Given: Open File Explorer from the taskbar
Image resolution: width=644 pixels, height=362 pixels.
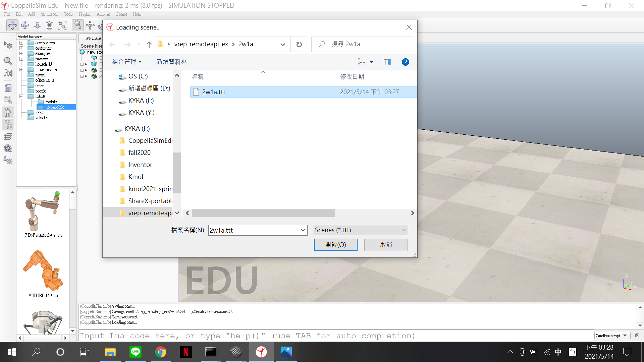Looking at the screenshot, I should click(x=110, y=352).
